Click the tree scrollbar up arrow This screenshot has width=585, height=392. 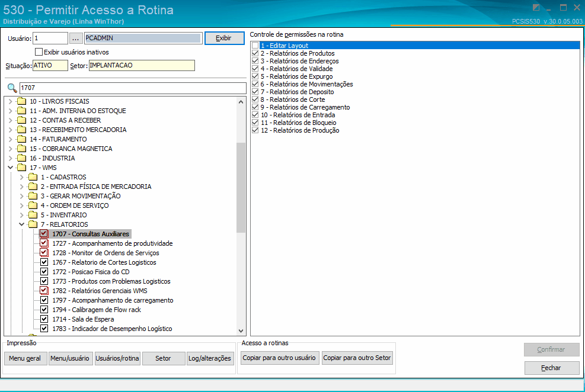[x=241, y=102]
